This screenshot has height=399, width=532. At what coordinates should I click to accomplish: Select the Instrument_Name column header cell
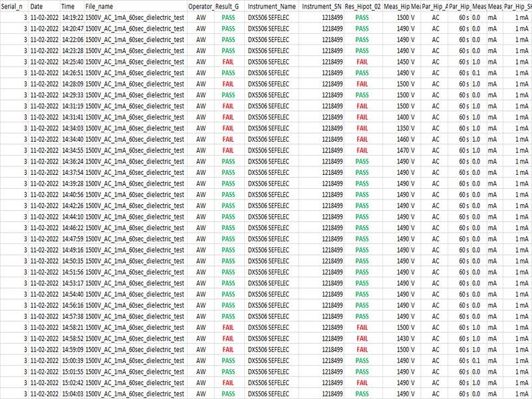click(271, 7)
